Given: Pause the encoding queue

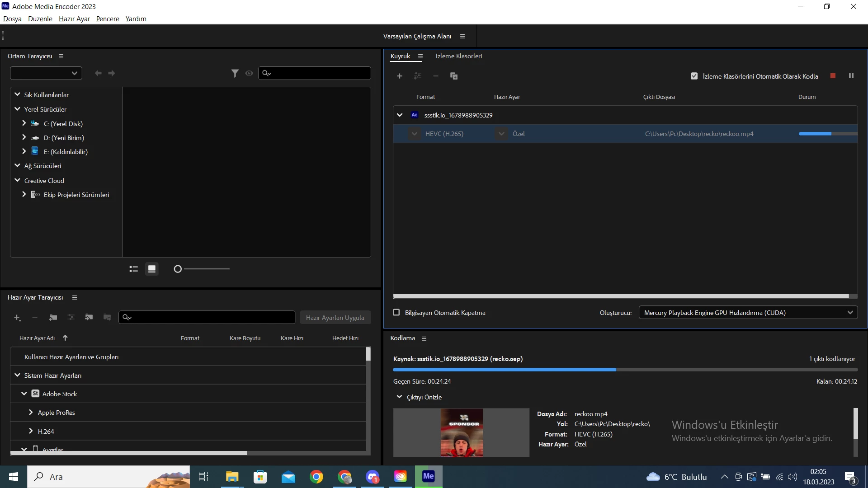Looking at the screenshot, I should [851, 76].
